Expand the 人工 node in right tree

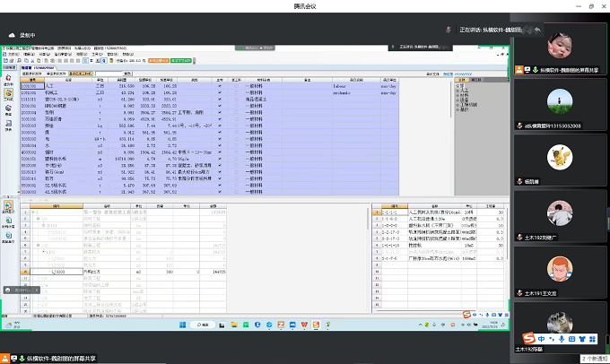click(x=459, y=91)
